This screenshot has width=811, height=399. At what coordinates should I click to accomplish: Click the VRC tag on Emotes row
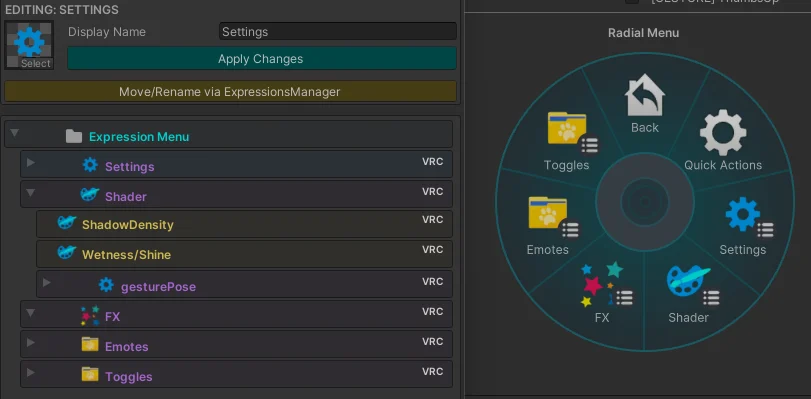[432, 342]
